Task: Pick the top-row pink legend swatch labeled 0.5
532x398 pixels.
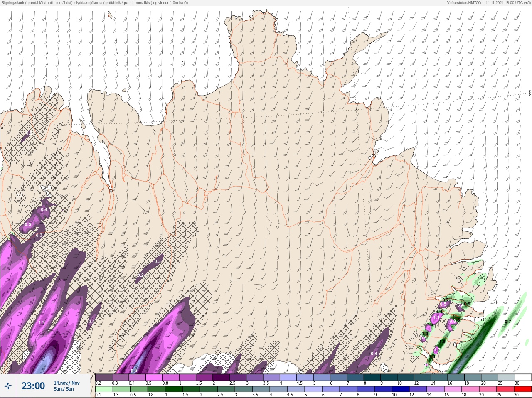Action: tap(154, 377)
